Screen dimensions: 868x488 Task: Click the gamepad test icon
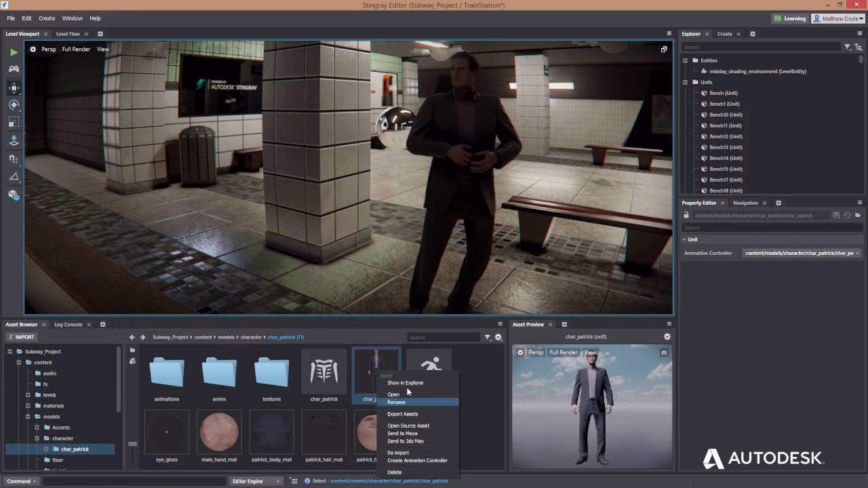click(x=14, y=69)
